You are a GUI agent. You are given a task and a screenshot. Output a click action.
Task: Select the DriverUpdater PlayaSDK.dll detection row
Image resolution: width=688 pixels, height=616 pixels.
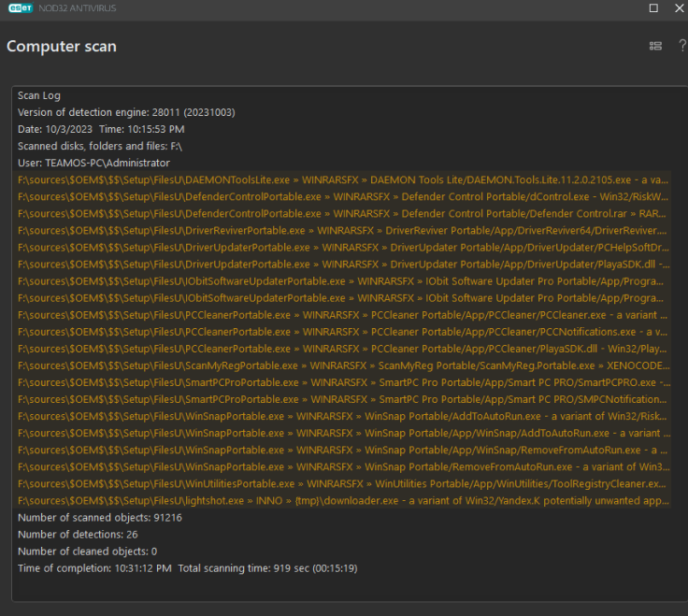pyautogui.click(x=343, y=265)
